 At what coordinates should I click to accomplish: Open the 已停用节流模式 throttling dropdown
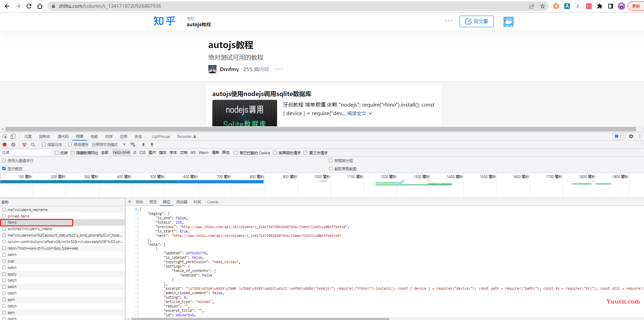(109, 145)
